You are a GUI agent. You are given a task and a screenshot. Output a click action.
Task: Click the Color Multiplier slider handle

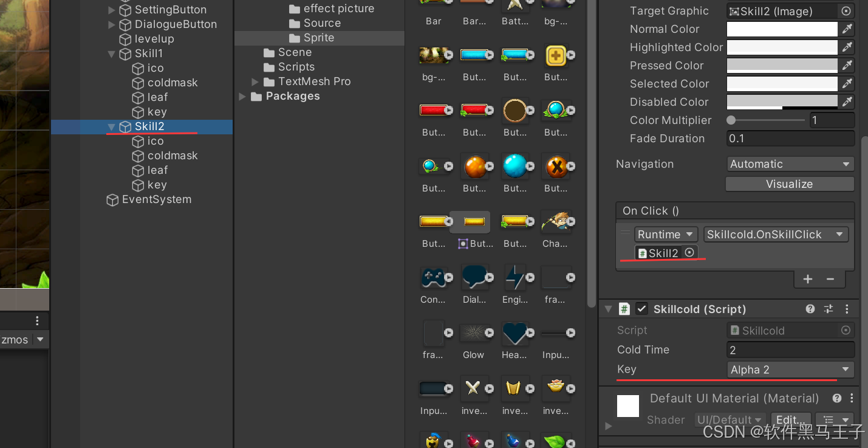click(731, 120)
